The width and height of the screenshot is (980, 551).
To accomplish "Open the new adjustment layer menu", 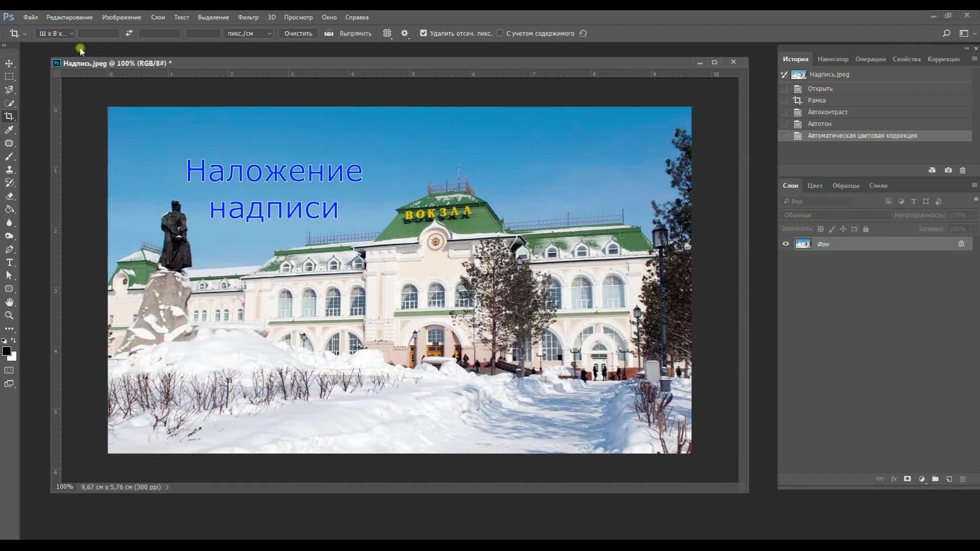I will click(921, 480).
